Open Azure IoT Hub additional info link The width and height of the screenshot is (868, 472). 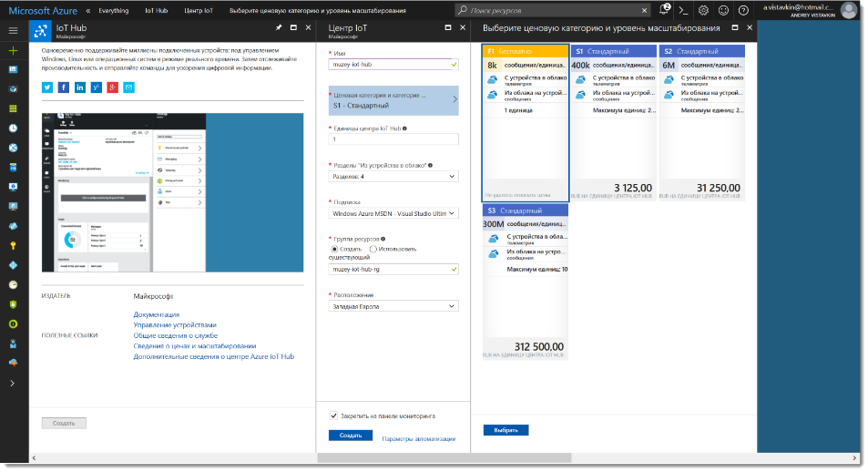click(x=214, y=357)
